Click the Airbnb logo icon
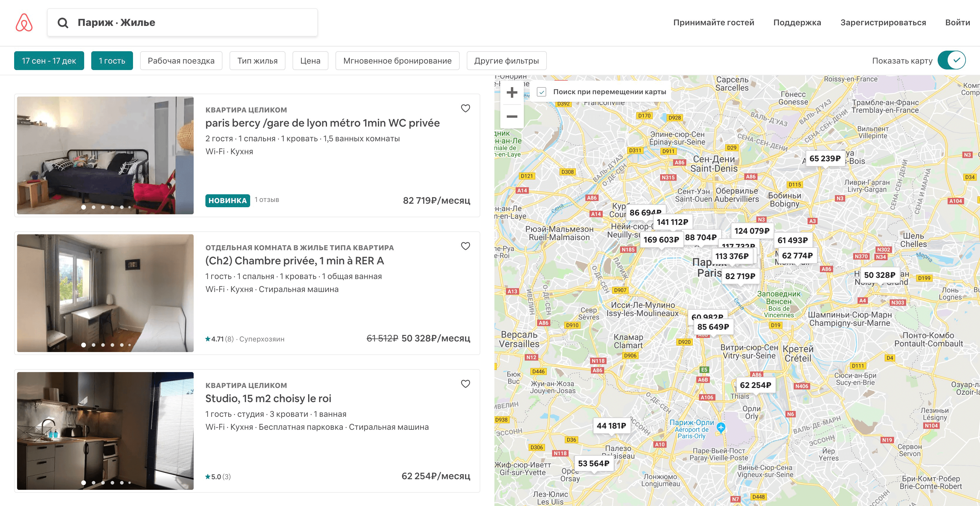Viewport: 980px width, 506px height. coord(24,22)
